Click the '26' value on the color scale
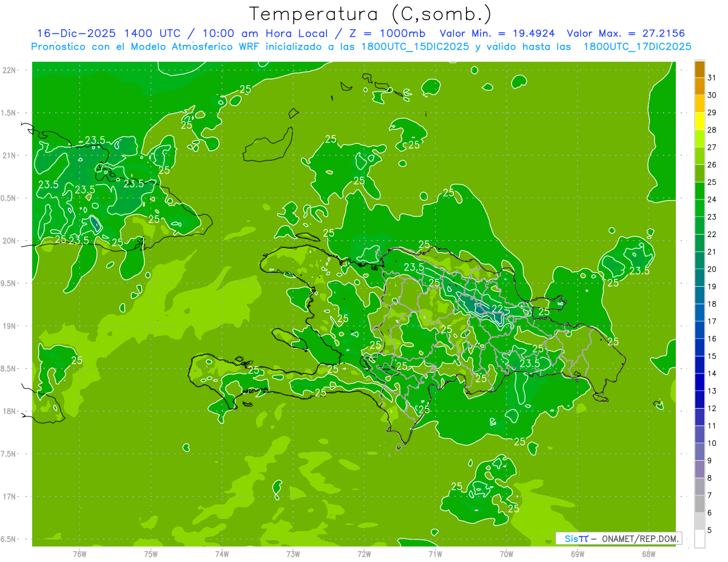Viewport: 728px width, 562px height. tap(712, 165)
